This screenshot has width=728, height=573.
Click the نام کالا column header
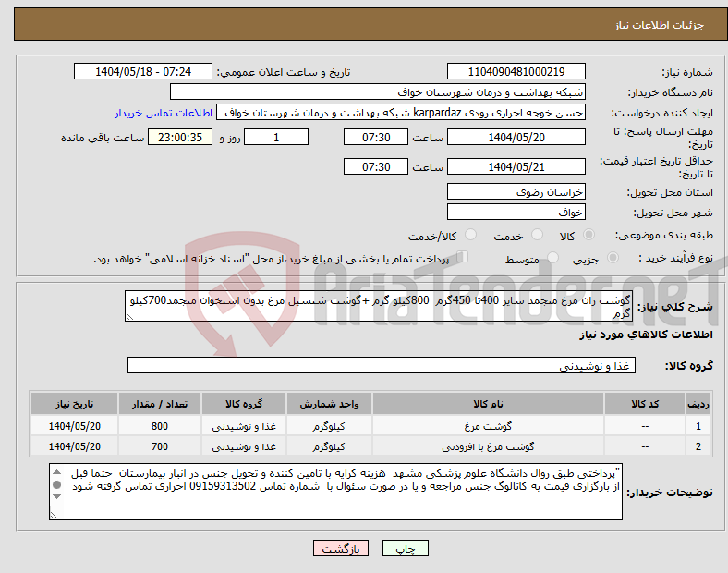tap(488, 404)
